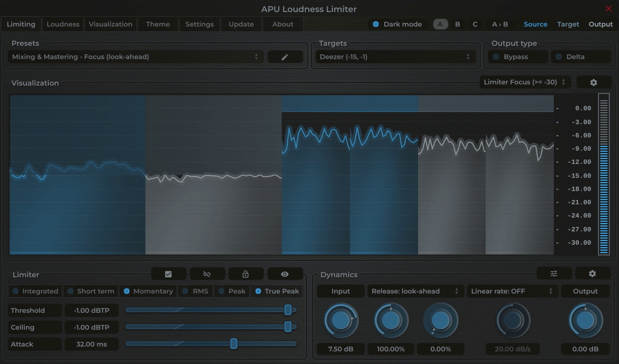Viewport: 619px width, 364px height.
Task: Click the checkmark icon in the Limiter panel
Action: coord(168,274)
